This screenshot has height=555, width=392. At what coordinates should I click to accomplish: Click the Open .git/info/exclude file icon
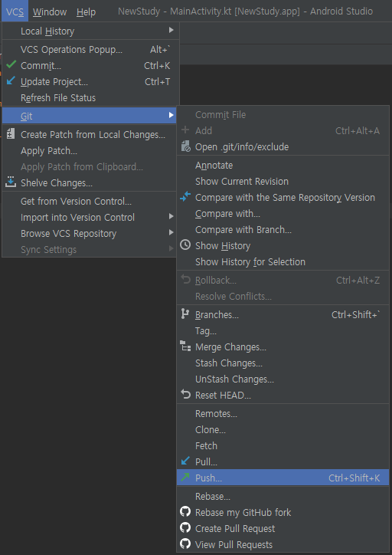185,146
